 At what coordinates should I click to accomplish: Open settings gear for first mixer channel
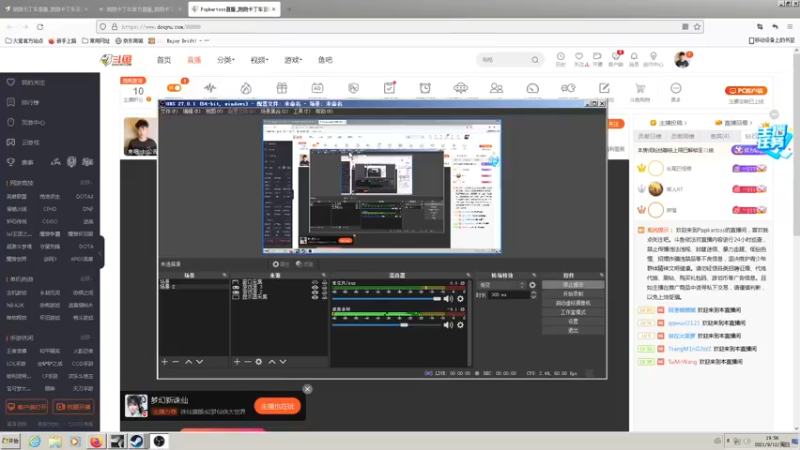point(460,298)
